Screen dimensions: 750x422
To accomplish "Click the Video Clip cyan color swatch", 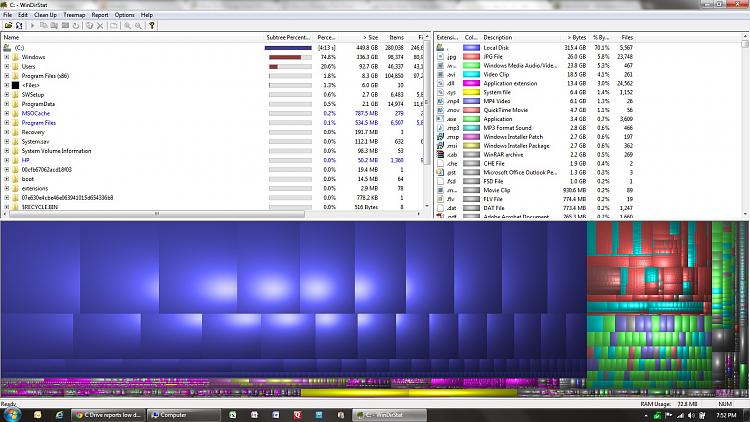I will click(471, 74).
